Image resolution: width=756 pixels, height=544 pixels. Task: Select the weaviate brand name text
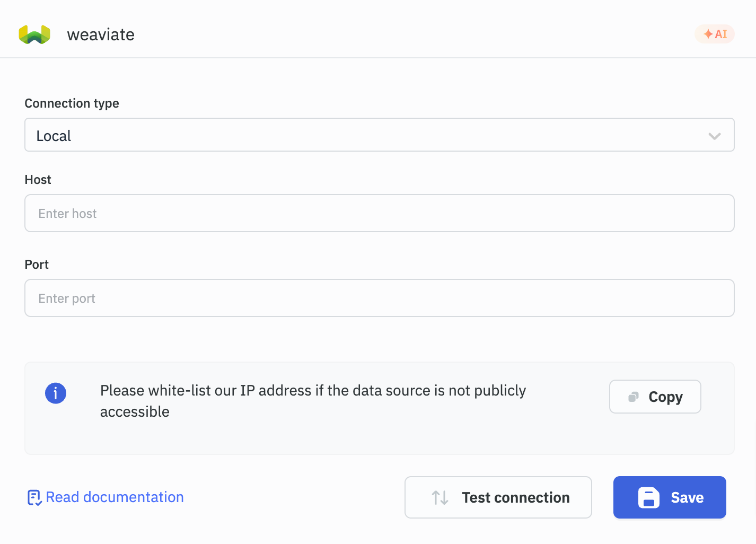[x=100, y=34]
